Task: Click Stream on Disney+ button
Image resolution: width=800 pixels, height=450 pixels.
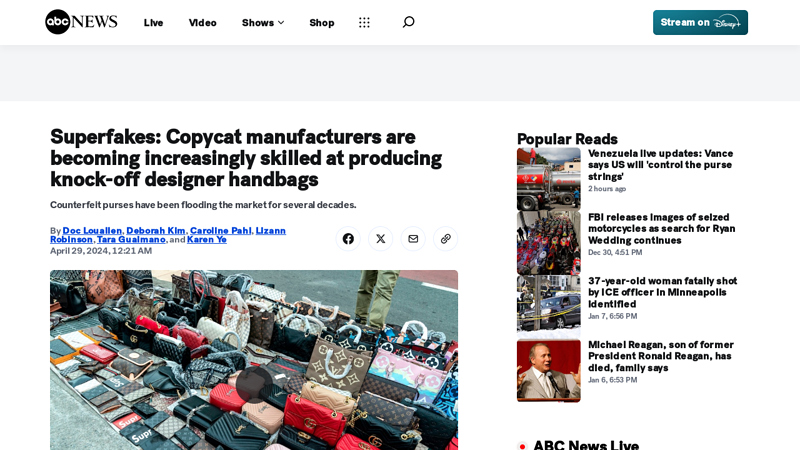Action: coord(700,22)
